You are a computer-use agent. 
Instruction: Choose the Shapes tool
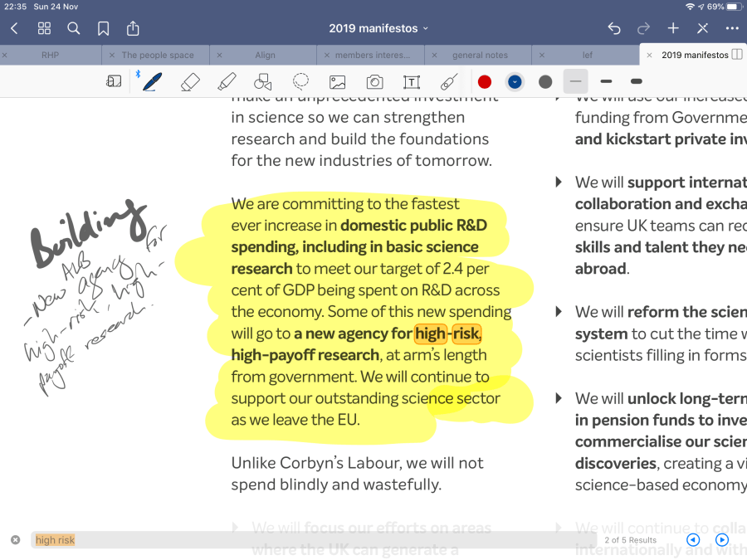click(x=263, y=82)
